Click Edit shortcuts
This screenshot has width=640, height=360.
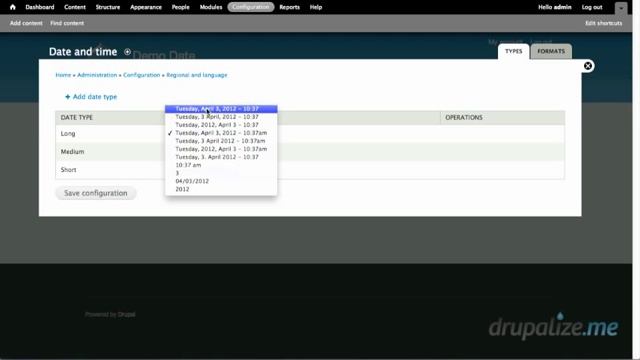604,23
